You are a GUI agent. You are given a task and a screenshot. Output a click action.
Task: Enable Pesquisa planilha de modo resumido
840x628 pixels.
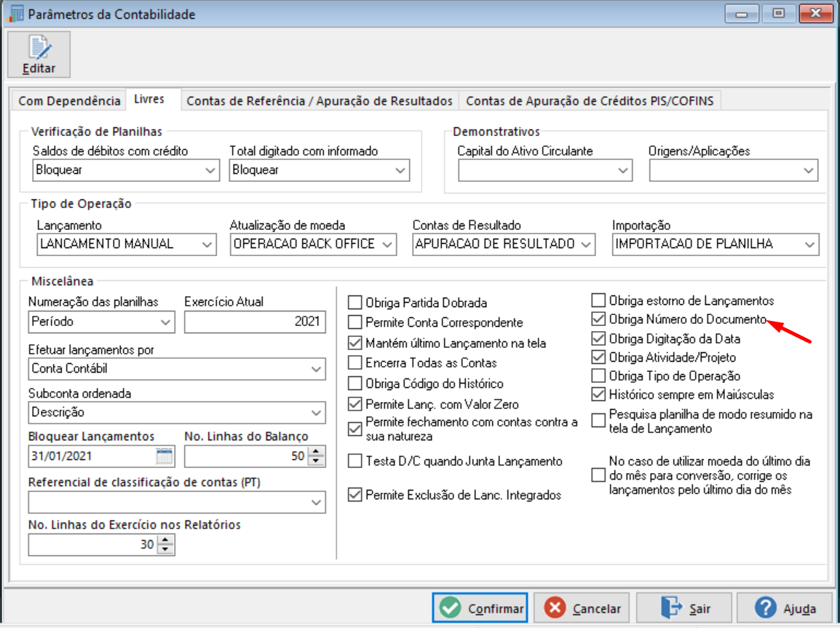598,421
